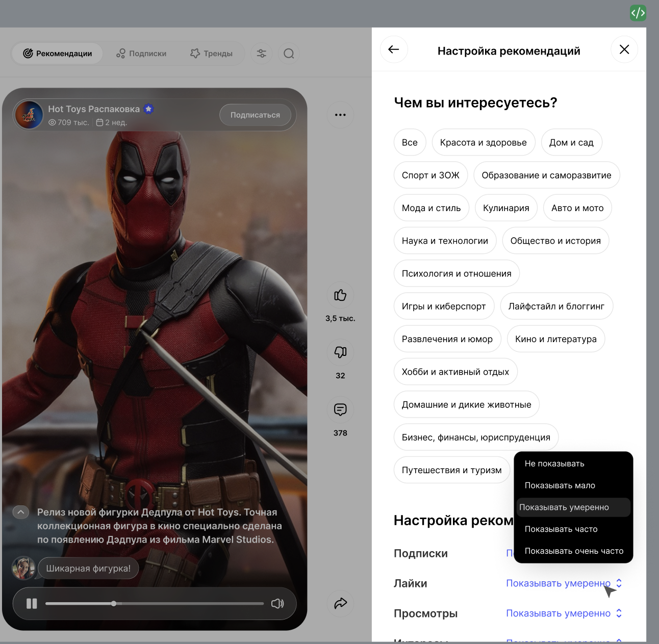The image size is (659, 644).
Task: Toggle Образование и саморазвитие interest chip
Action: tap(546, 175)
